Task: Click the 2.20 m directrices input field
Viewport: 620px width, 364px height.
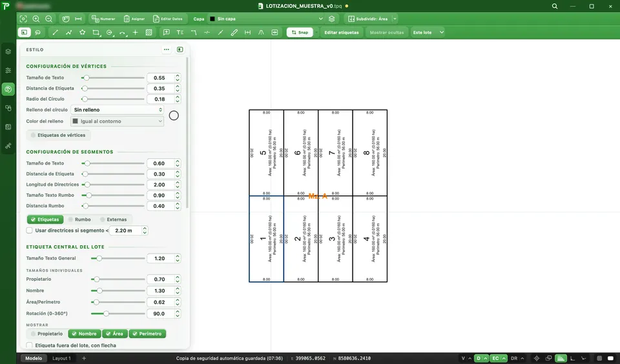Action: click(125, 230)
